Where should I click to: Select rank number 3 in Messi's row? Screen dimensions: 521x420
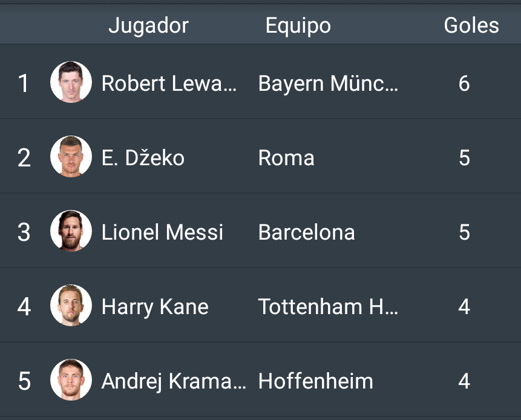coord(24,232)
